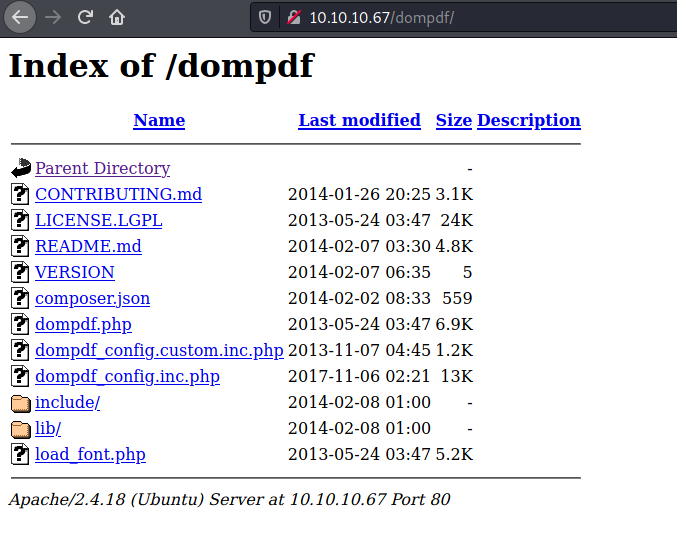The height and width of the screenshot is (536, 677).
Task: Sort listing by the Description column
Action: coord(529,120)
